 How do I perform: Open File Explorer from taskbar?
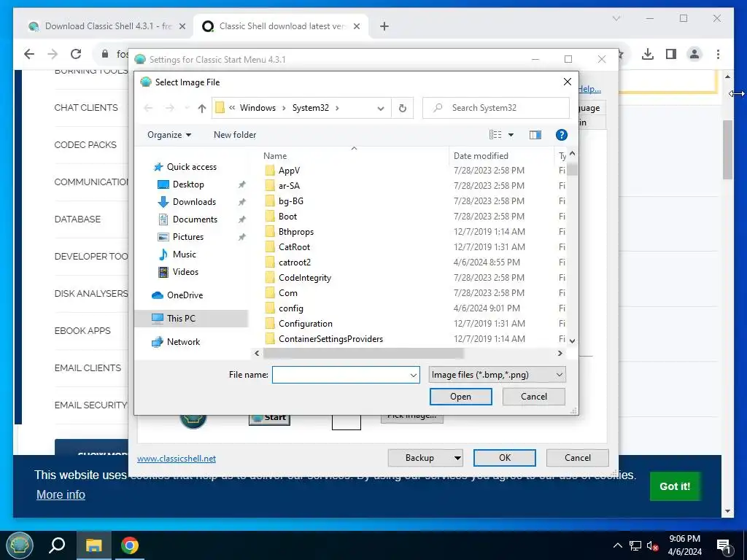coord(93,545)
